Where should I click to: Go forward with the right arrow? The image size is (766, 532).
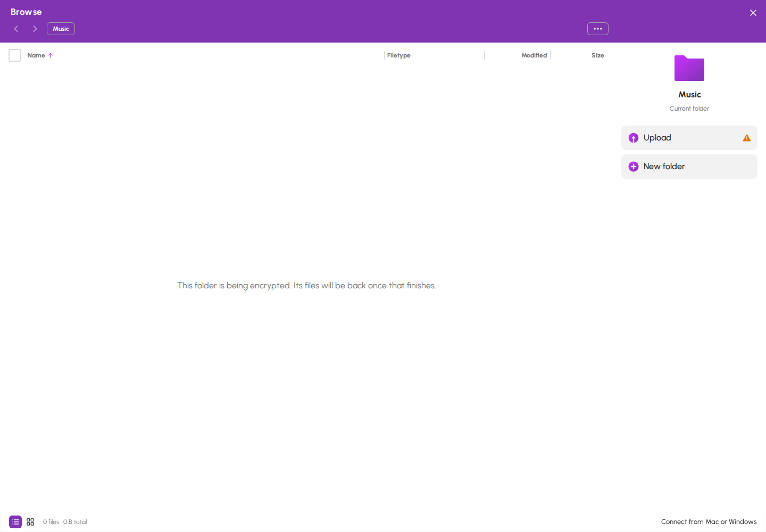coord(35,29)
